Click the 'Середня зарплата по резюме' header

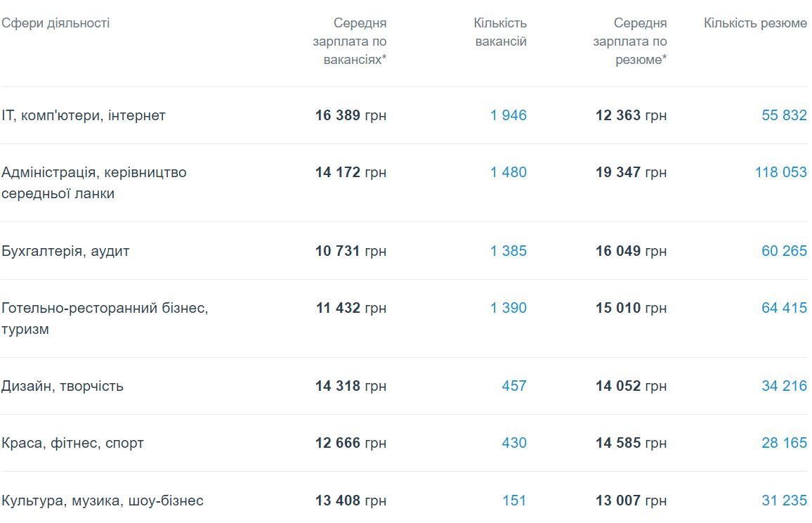point(630,41)
